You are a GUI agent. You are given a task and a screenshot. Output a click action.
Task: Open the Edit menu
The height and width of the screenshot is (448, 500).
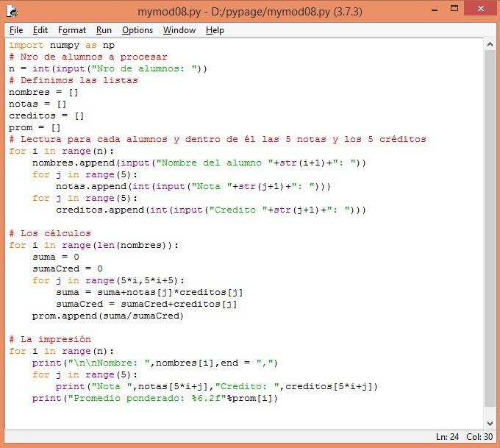(40, 30)
